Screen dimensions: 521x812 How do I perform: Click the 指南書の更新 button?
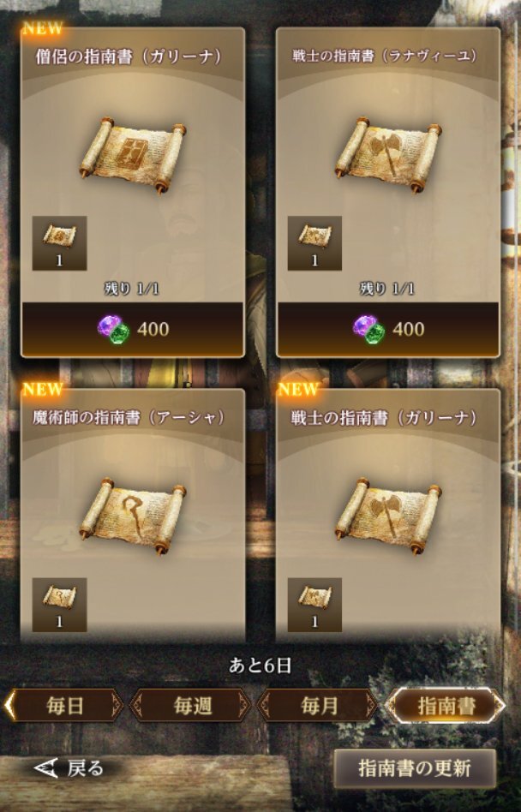pyautogui.click(x=414, y=768)
